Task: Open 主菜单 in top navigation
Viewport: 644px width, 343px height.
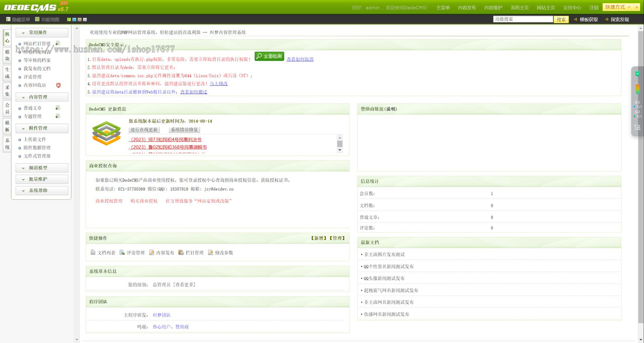Action: pos(443,8)
